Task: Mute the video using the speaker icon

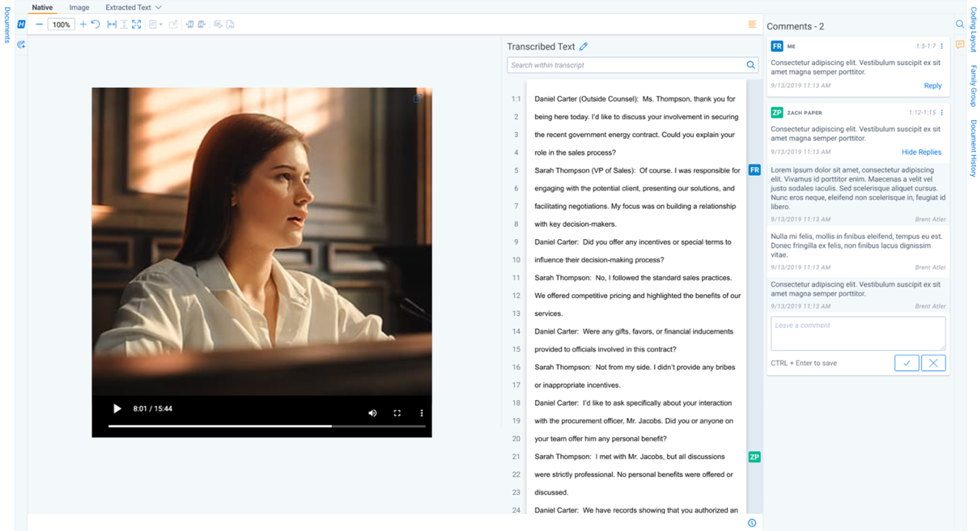Action: click(373, 413)
